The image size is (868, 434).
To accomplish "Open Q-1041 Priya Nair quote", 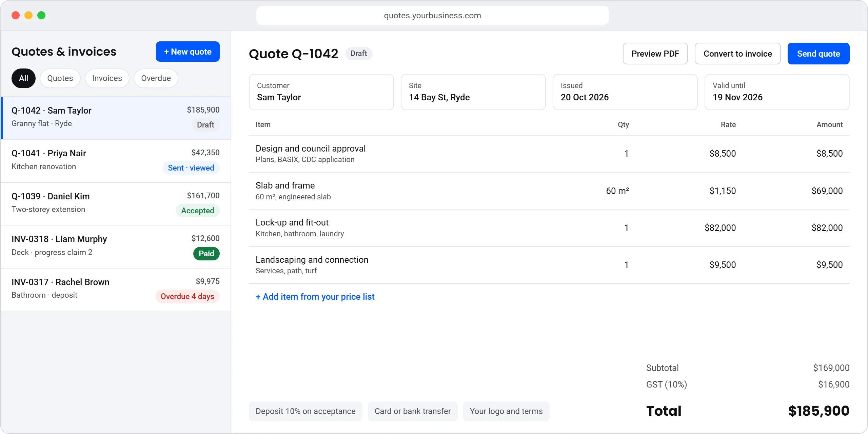I will coord(116,161).
